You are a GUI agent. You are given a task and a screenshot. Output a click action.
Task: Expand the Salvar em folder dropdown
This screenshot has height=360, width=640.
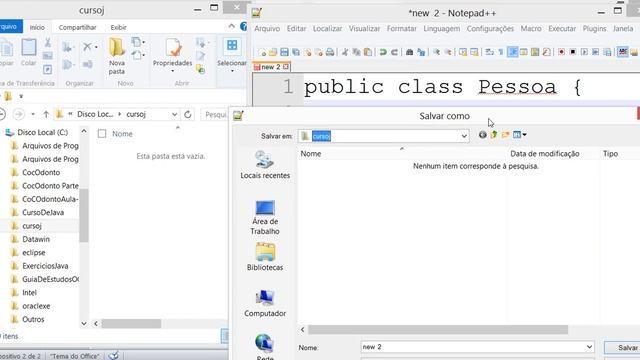click(x=464, y=136)
